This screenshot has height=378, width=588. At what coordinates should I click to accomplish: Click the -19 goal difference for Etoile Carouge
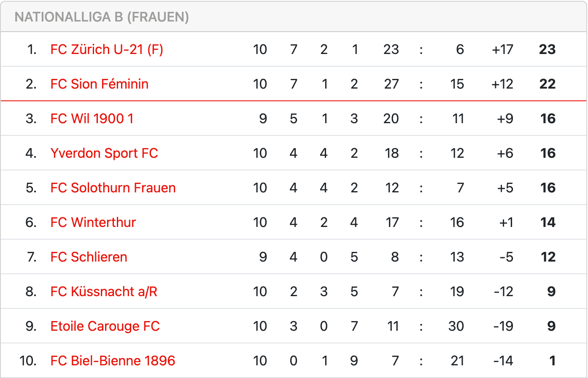tap(503, 326)
